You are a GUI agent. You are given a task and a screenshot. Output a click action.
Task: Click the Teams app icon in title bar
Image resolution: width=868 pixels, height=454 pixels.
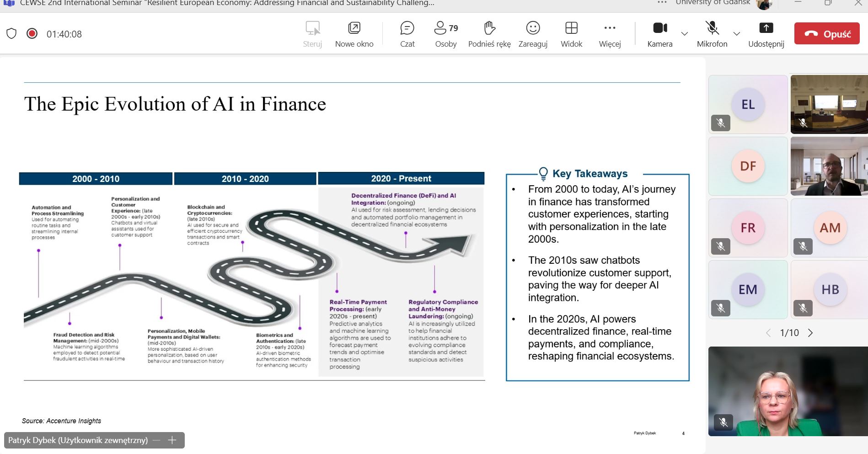pyautogui.click(x=9, y=3)
